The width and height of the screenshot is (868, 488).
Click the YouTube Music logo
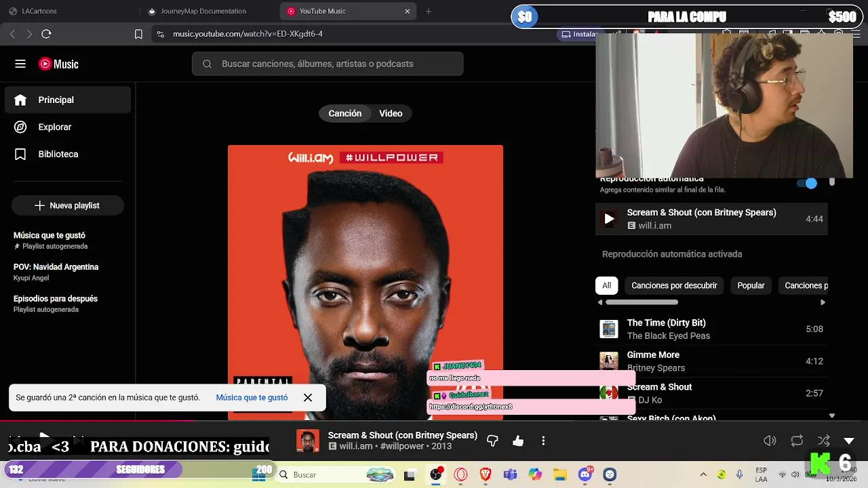point(59,64)
